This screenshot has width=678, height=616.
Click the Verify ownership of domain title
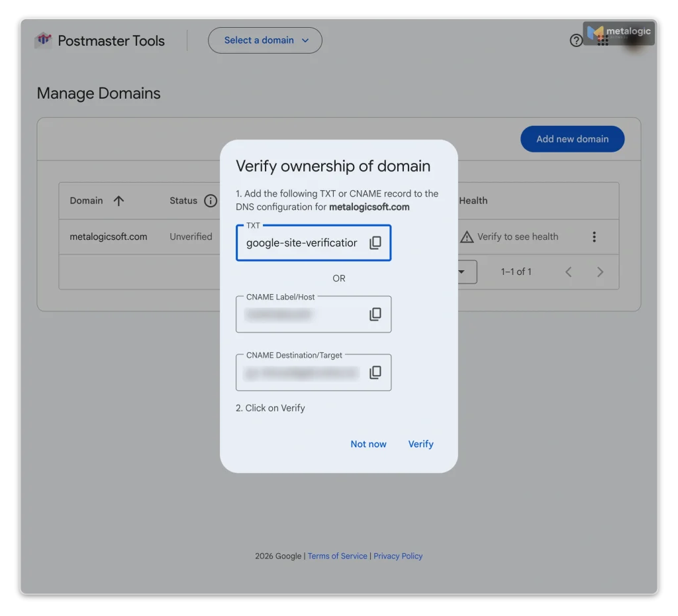pos(333,166)
